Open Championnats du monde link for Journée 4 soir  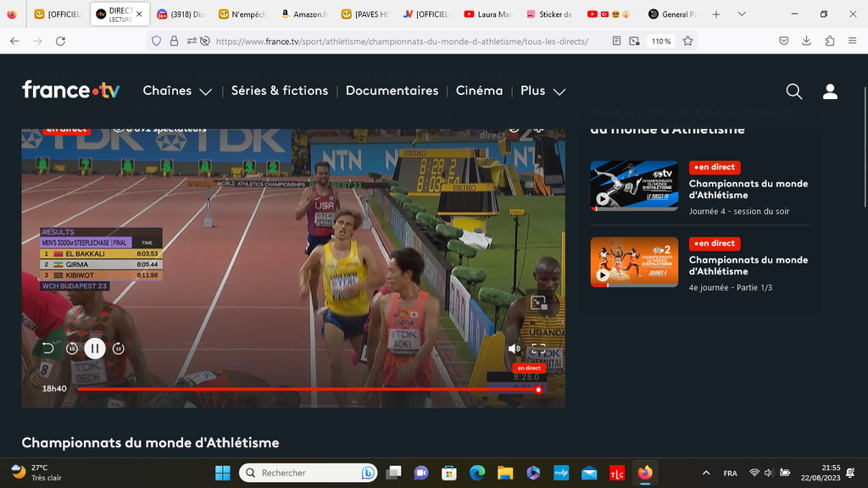[748, 189]
